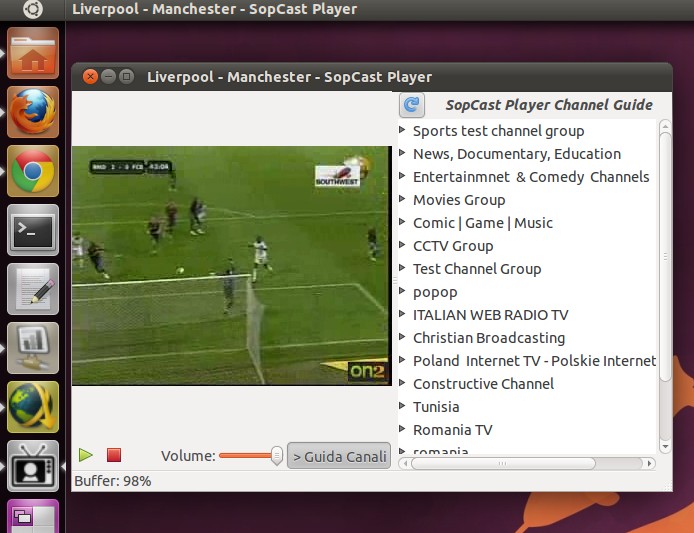Open the presentation chart launcher icon
The width and height of the screenshot is (694, 533).
(x=33, y=348)
